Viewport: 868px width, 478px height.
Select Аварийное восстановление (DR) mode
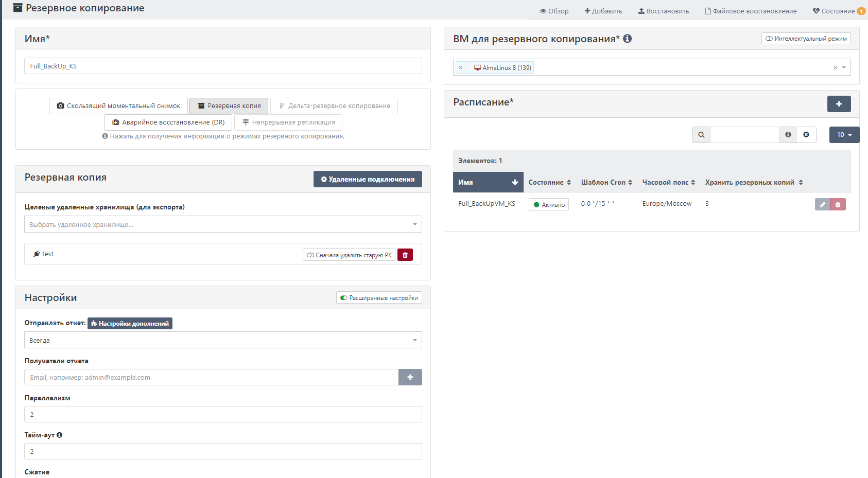pyautogui.click(x=168, y=122)
